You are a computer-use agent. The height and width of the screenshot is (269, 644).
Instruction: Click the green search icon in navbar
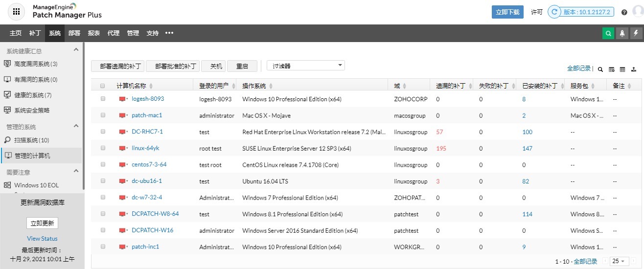[608, 33]
